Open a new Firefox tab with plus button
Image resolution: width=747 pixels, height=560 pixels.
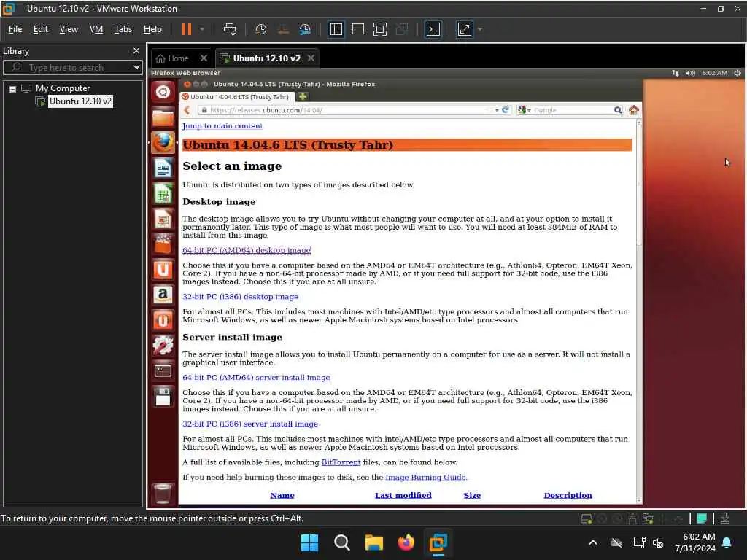tap(303, 97)
